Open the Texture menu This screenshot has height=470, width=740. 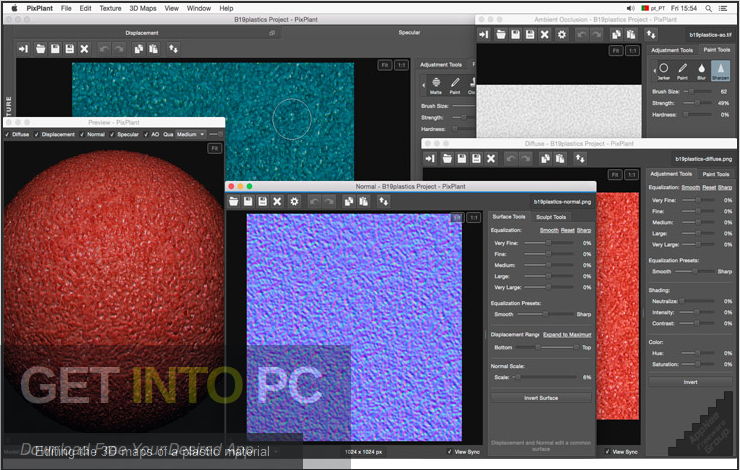point(110,8)
